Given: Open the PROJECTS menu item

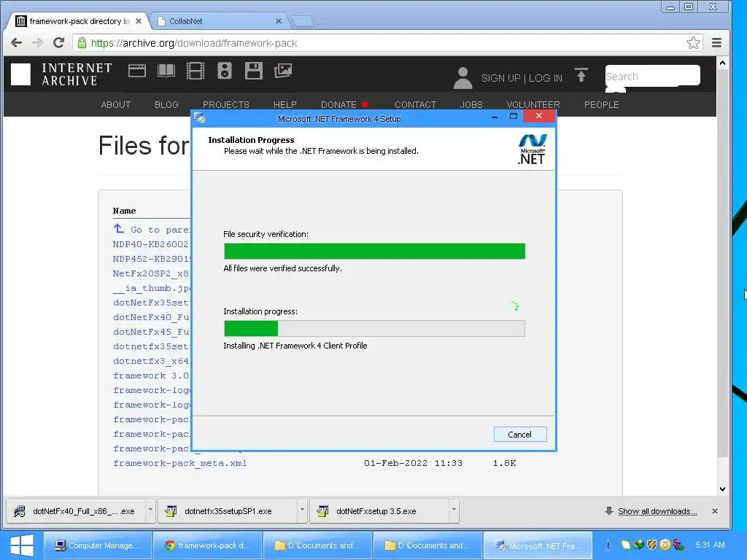Looking at the screenshot, I should pyautogui.click(x=226, y=105).
